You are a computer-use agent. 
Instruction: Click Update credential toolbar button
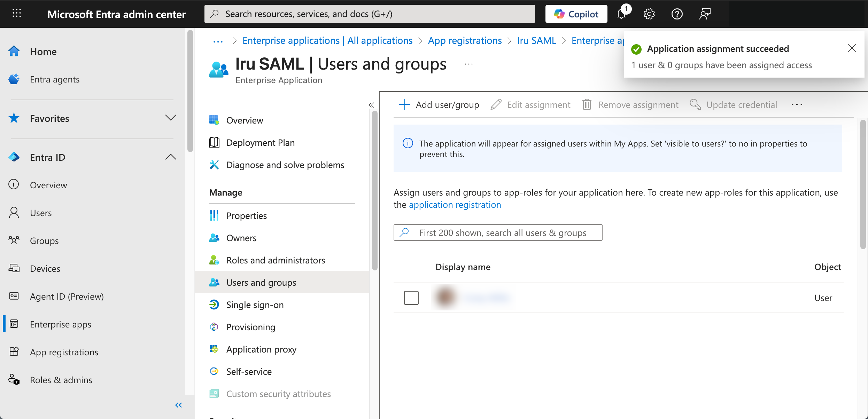click(x=734, y=105)
